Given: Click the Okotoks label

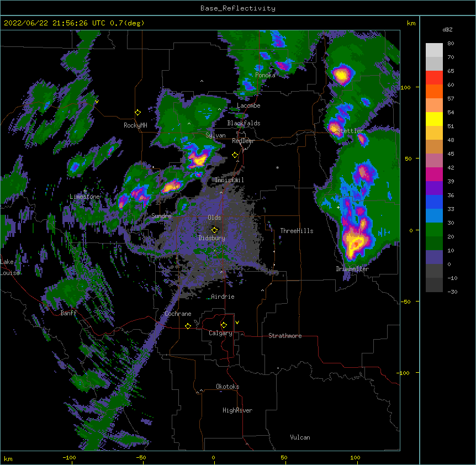Looking at the screenshot, I should [228, 387].
